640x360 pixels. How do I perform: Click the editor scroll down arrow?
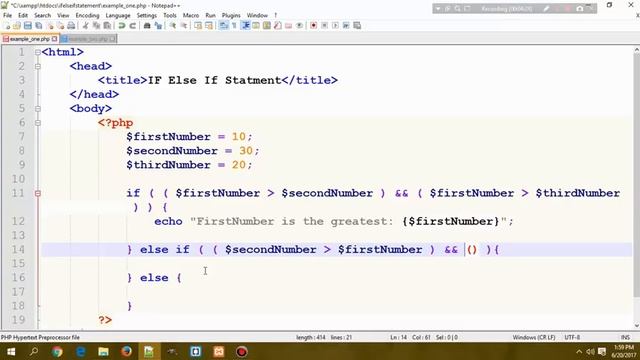[x=636, y=325]
